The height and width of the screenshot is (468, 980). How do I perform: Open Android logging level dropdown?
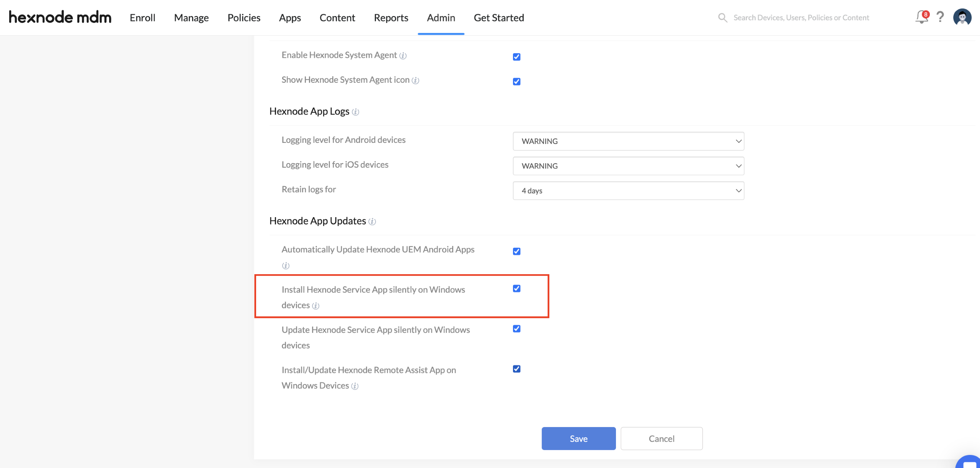pos(629,141)
